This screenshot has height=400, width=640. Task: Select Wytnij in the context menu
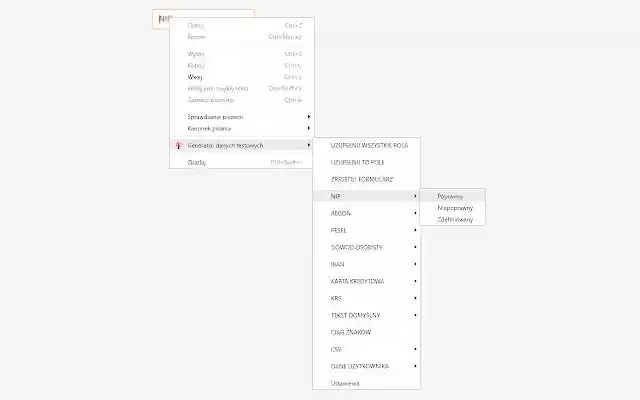pyautogui.click(x=242, y=54)
